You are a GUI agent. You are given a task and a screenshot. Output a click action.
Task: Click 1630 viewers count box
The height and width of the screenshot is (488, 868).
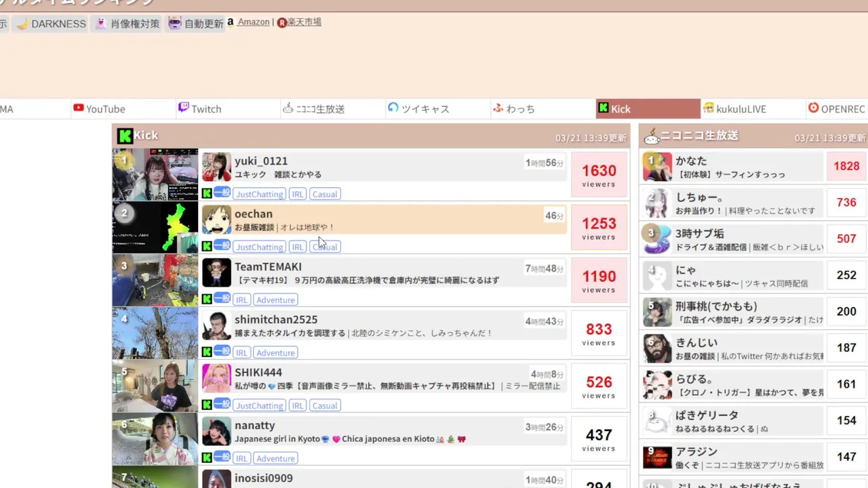tap(599, 175)
